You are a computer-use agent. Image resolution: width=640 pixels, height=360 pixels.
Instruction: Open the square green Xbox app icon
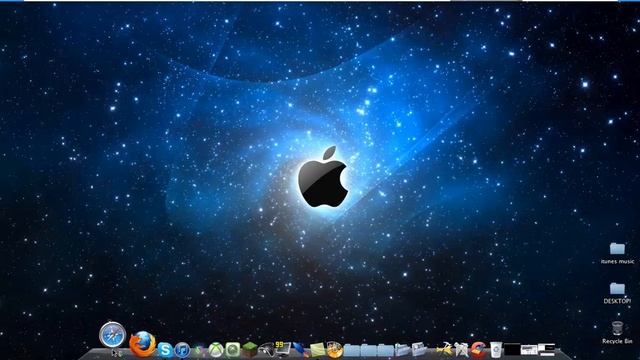[x=233, y=350]
